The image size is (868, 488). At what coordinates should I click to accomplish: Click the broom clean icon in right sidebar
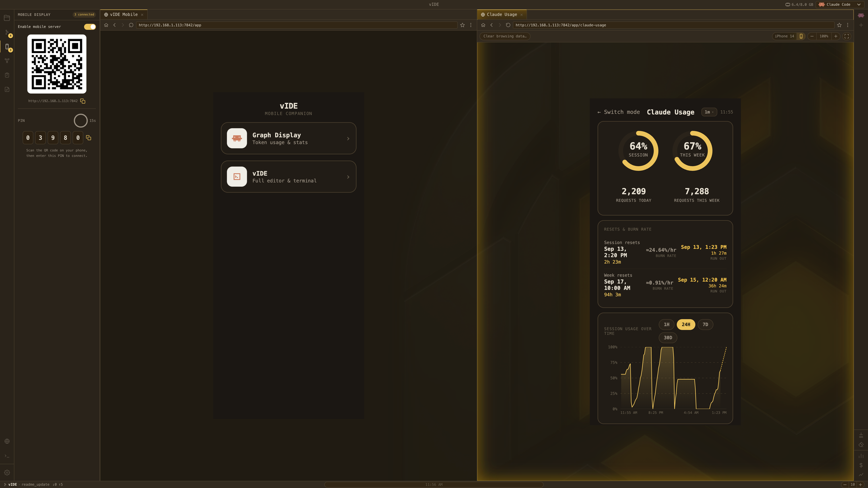pos(861,435)
